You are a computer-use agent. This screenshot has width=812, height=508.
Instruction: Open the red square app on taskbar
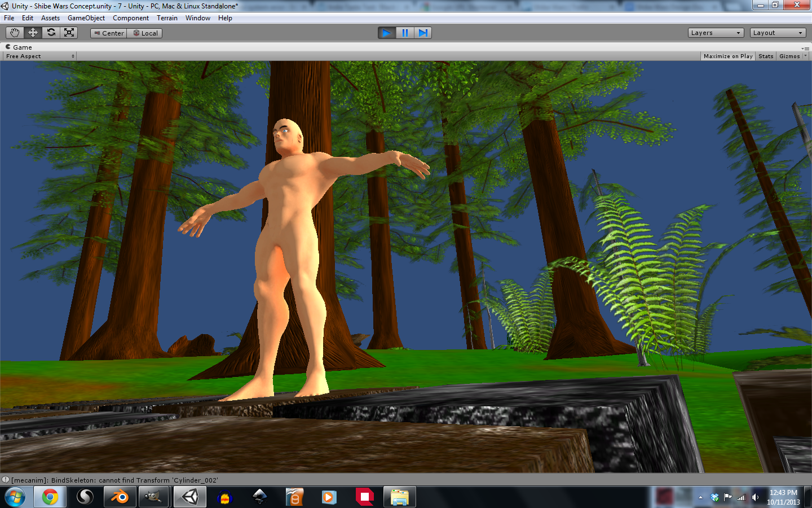[x=365, y=497]
